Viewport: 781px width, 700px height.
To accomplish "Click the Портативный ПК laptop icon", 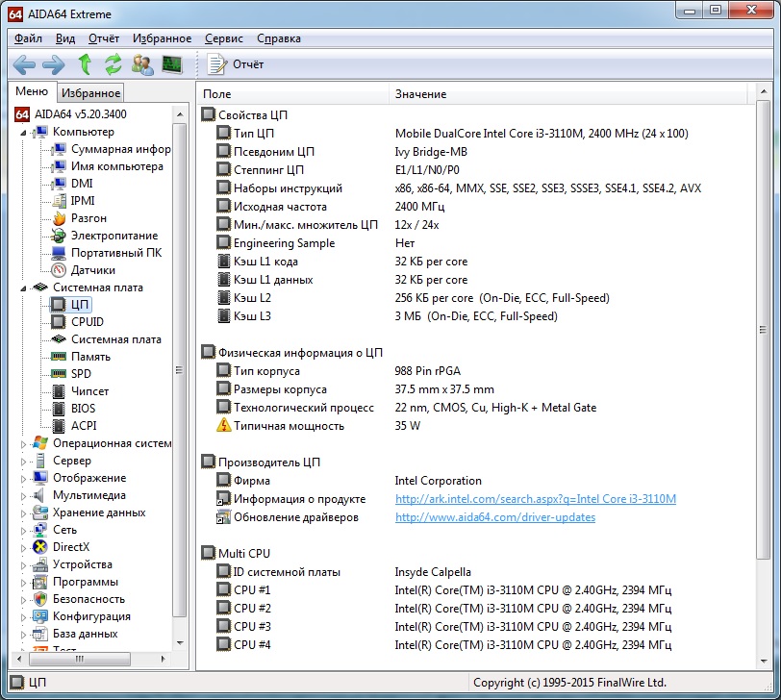I will [59, 253].
